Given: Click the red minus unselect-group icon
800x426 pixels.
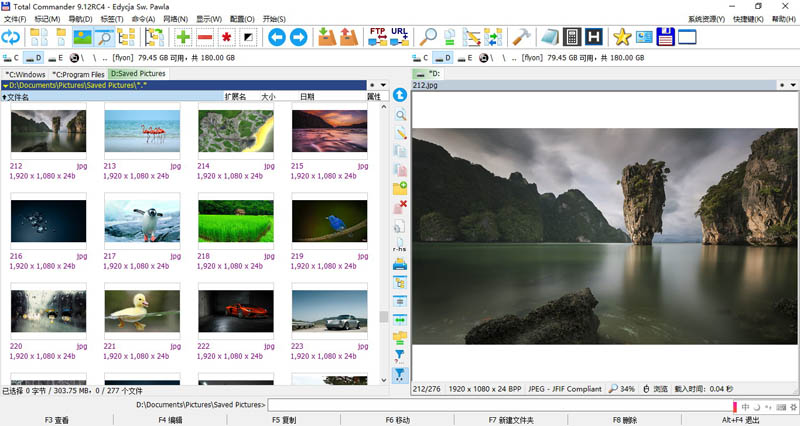Looking at the screenshot, I should (x=205, y=37).
